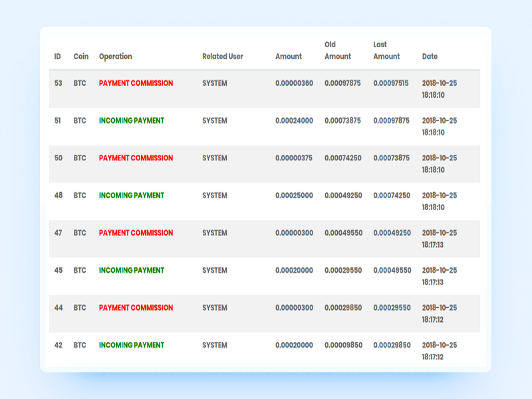Viewport: 532px width, 399px height.
Task: Click the ID column header
Action: click(58, 57)
